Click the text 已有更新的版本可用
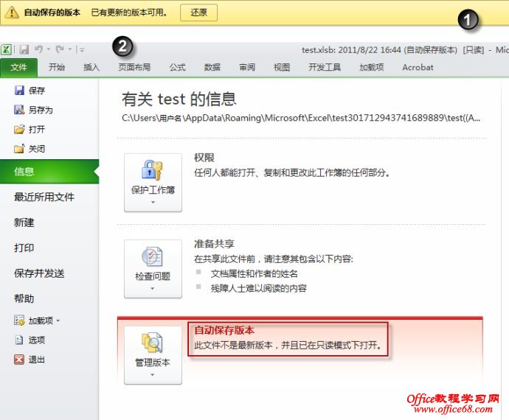Screen dimensions: 509x420 click(x=129, y=13)
